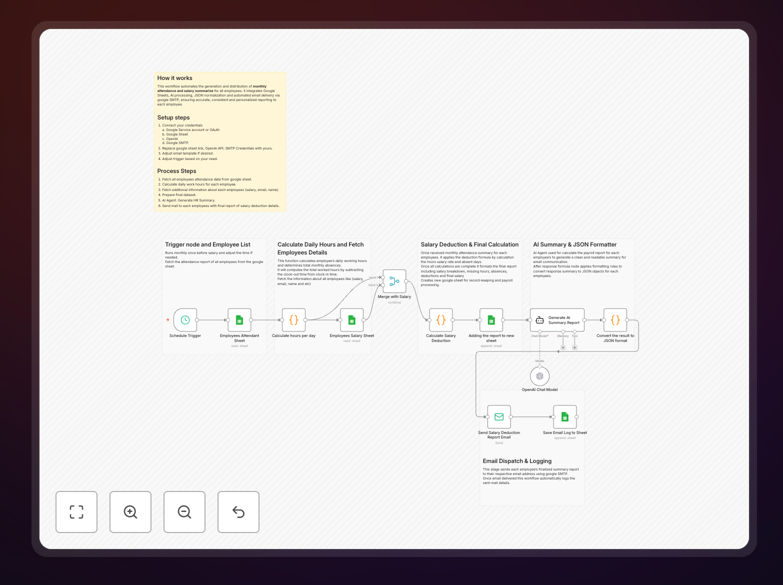
Task: Click the Save Email Log to Sheet label
Action: [565, 433]
